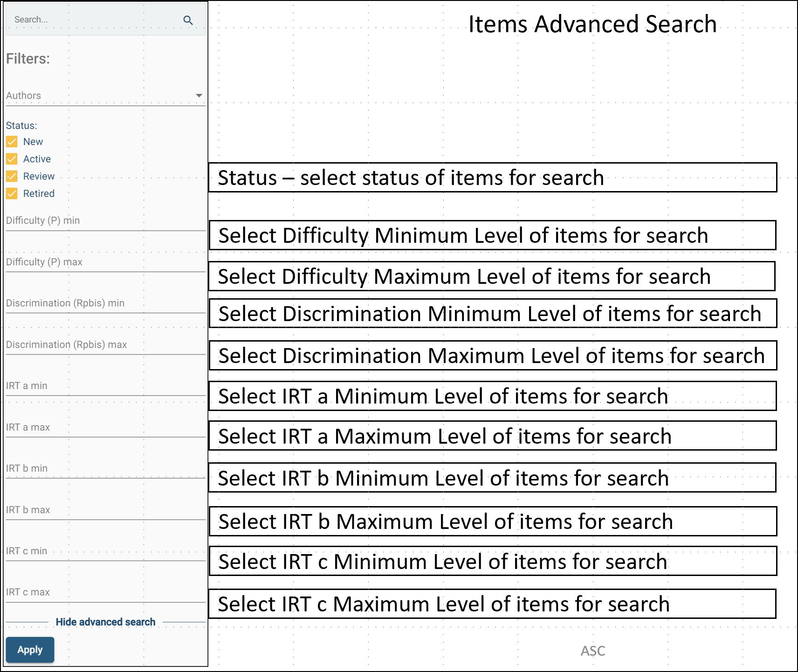Focus the IRT c min input

(x=105, y=551)
